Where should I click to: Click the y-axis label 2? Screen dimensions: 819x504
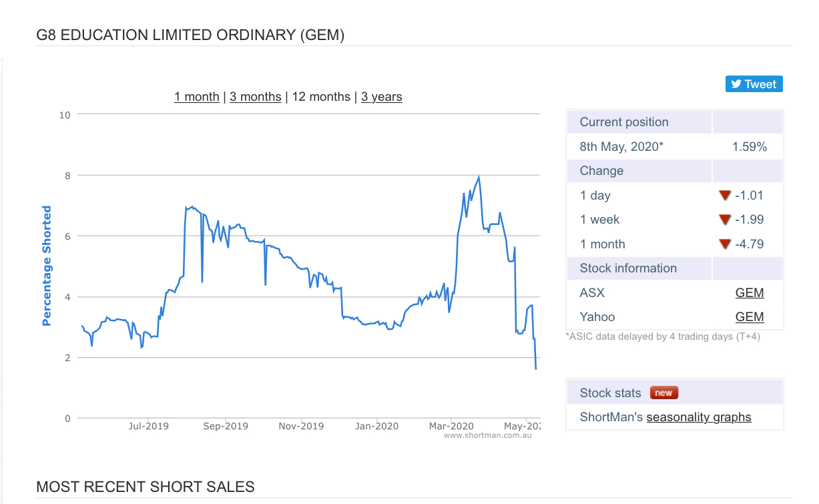coord(67,358)
